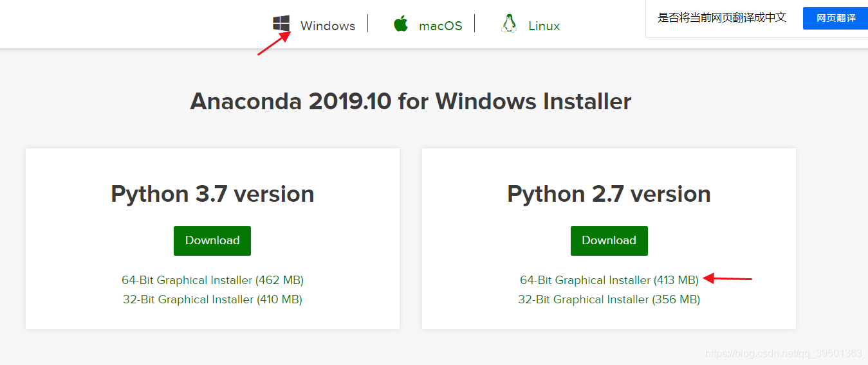868x365 pixels.
Task: Open 64-Bit Graphical Installer (462 MB) link
Action: 212,280
